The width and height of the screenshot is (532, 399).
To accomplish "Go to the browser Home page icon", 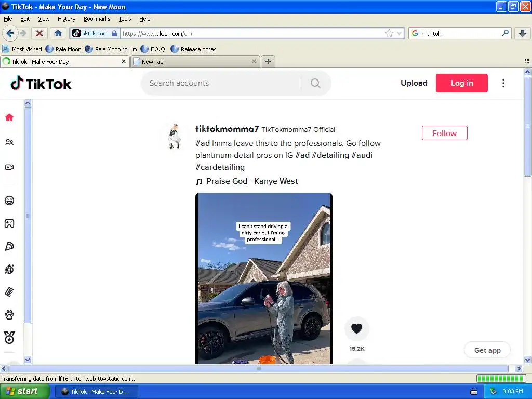I will (58, 33).
